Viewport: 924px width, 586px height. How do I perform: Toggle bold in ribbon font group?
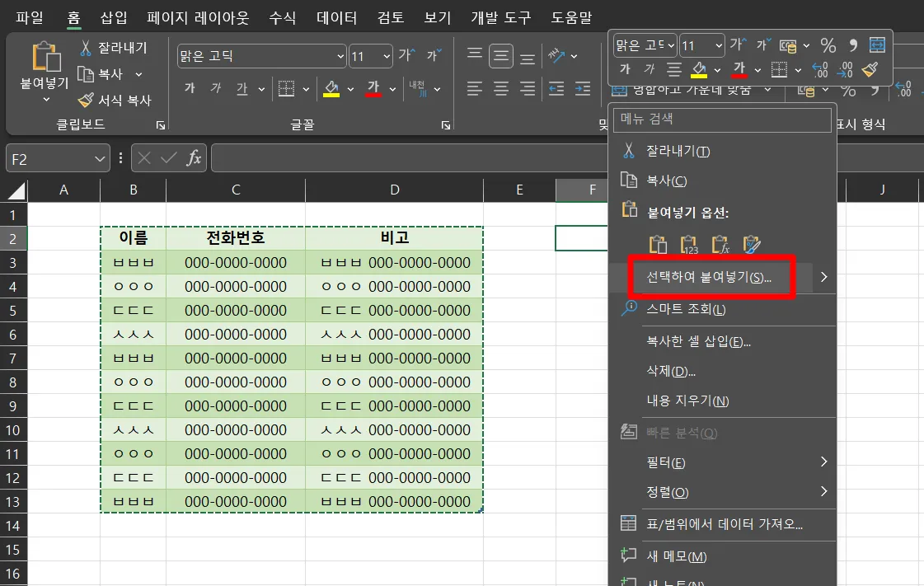pos(190,88)
